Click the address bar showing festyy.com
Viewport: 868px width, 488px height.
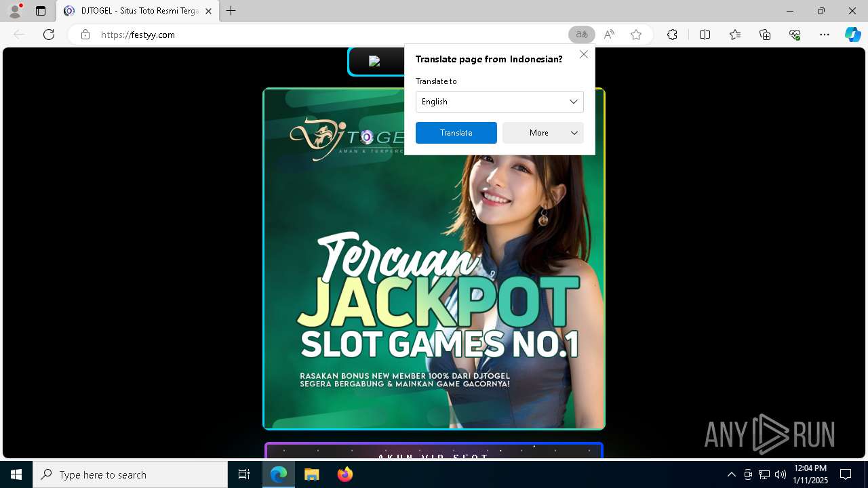325,35
